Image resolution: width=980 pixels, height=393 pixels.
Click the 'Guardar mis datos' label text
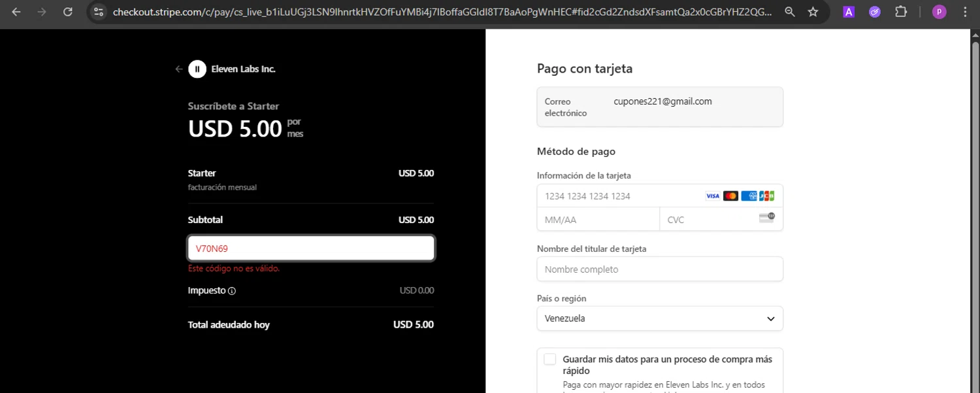pyautogui.click(x=667, y=364)
